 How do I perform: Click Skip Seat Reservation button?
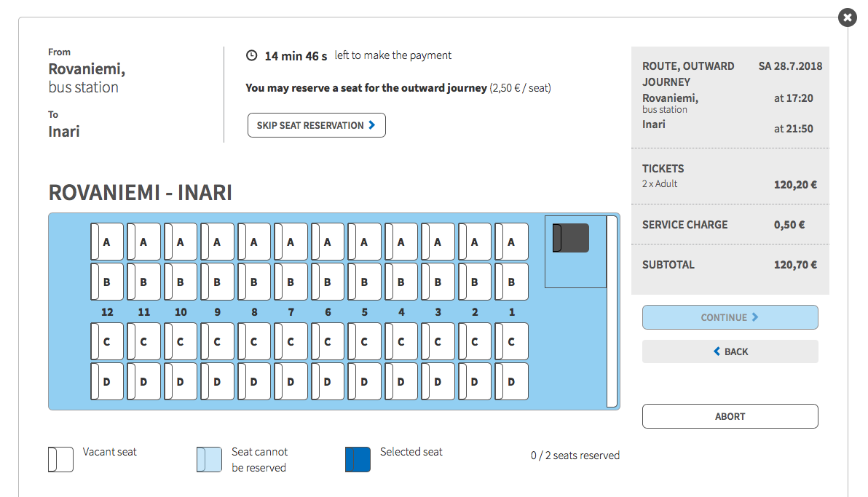click(x=316, y=125)
